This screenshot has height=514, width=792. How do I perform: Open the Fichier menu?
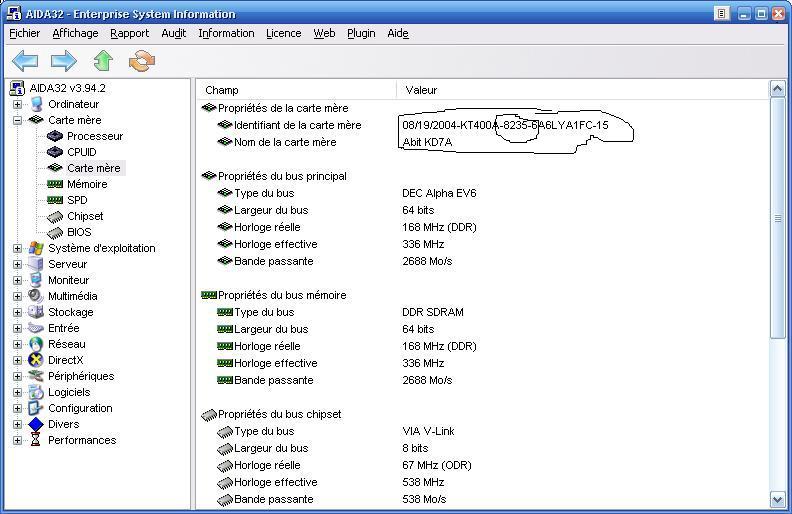point(25,33)
